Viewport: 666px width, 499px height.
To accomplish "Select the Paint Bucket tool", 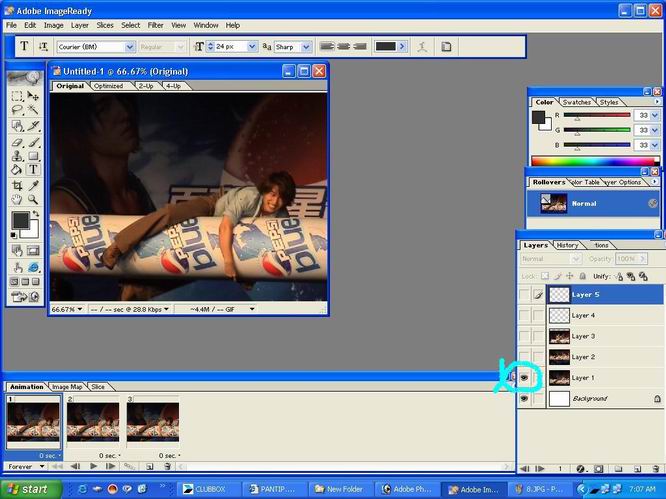I will pyautogui.click(x=17, y=169).
